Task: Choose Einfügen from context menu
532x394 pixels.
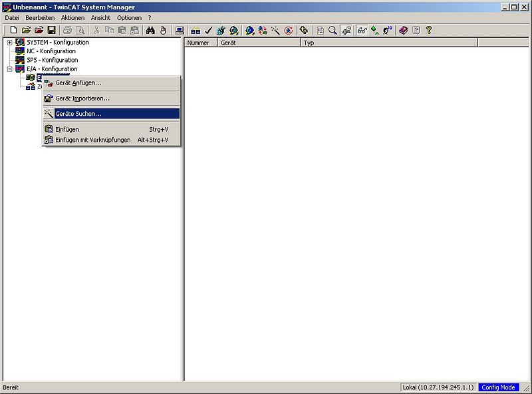Action: [111, 129]
